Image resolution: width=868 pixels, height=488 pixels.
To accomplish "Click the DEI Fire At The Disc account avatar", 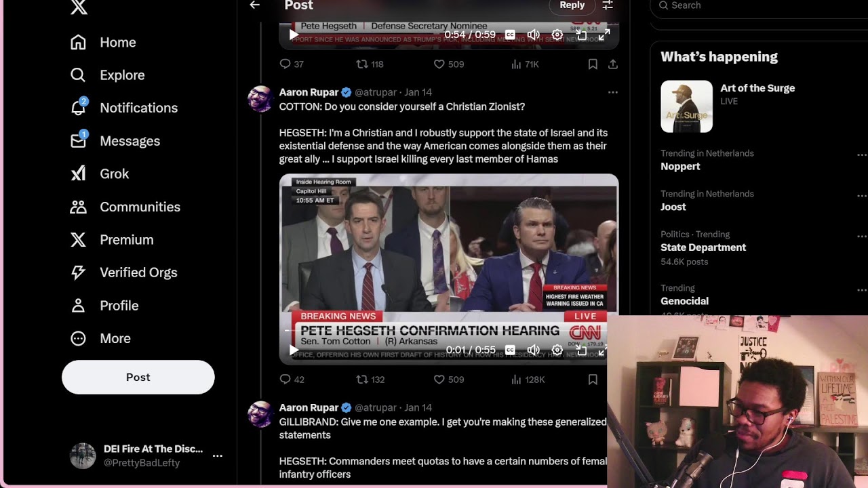I will [83, 456].
